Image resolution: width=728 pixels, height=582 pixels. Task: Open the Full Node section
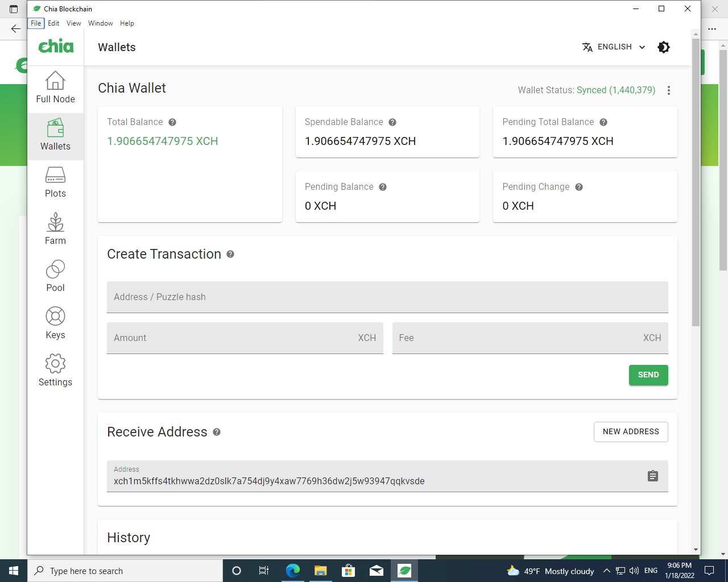click(x=55, y=88)
